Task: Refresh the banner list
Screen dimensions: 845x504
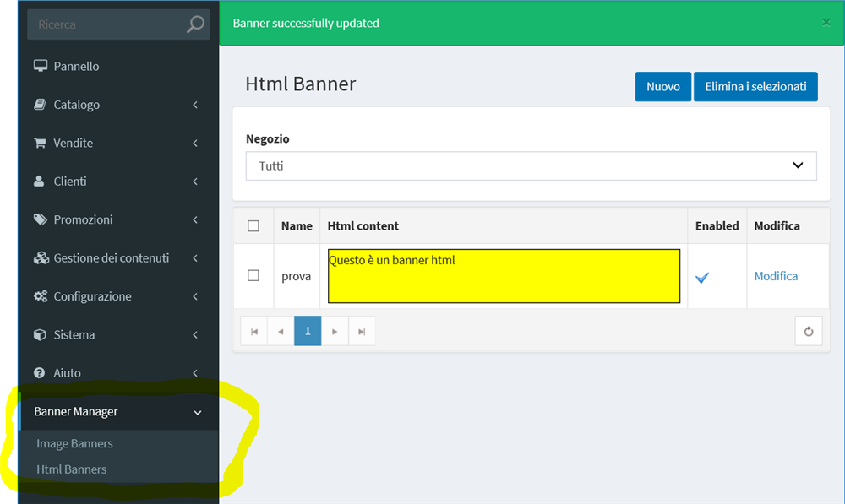Action: click(808, 331)
